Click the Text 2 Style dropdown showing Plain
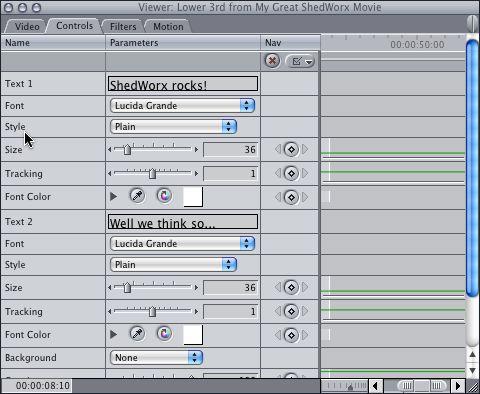 click(x=173, y=265)
